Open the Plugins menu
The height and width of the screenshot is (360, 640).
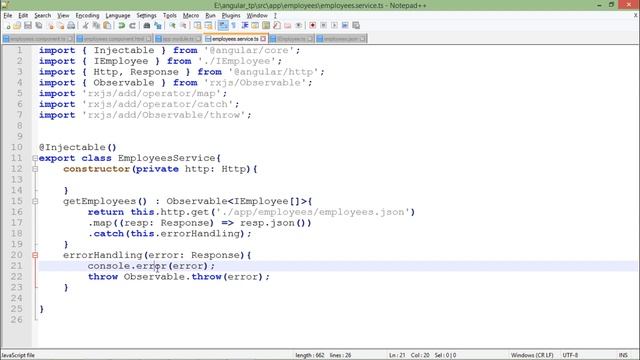tap(231, 16)
